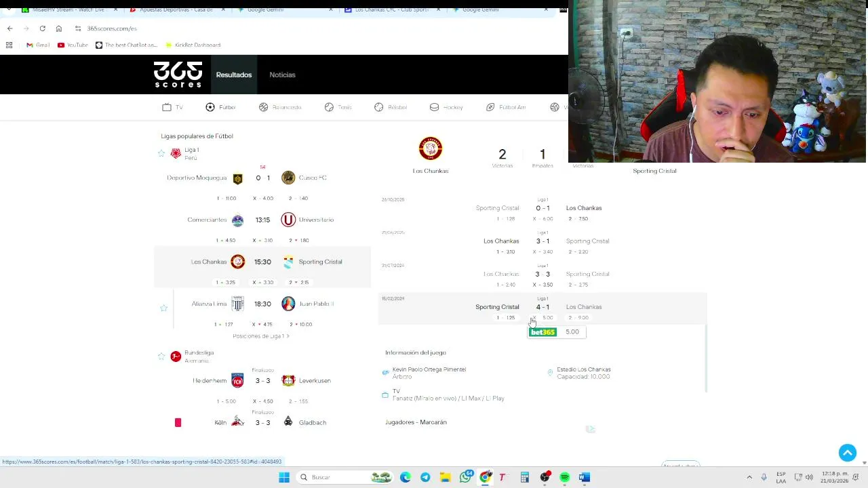Open Microsoft Edge from the taskbar

tap(406, 477)
